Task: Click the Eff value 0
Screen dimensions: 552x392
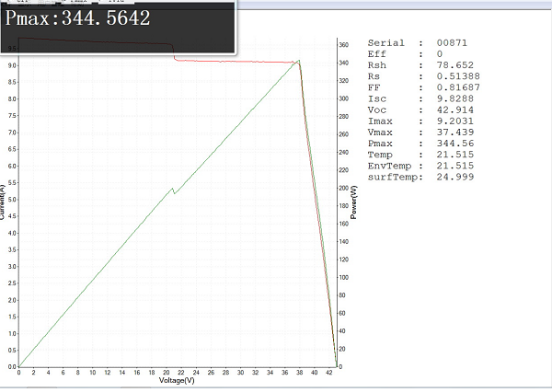Action: (x=440, y=54)
